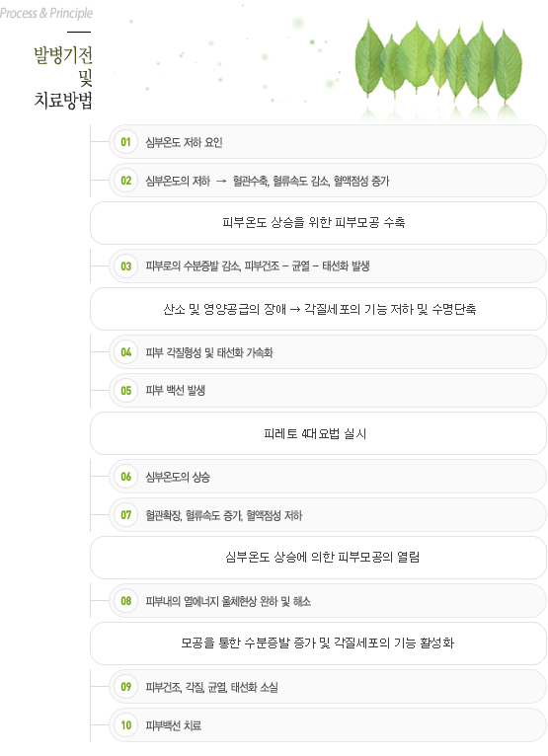Click the 09 number badge
548x756 pixels.
126,687
